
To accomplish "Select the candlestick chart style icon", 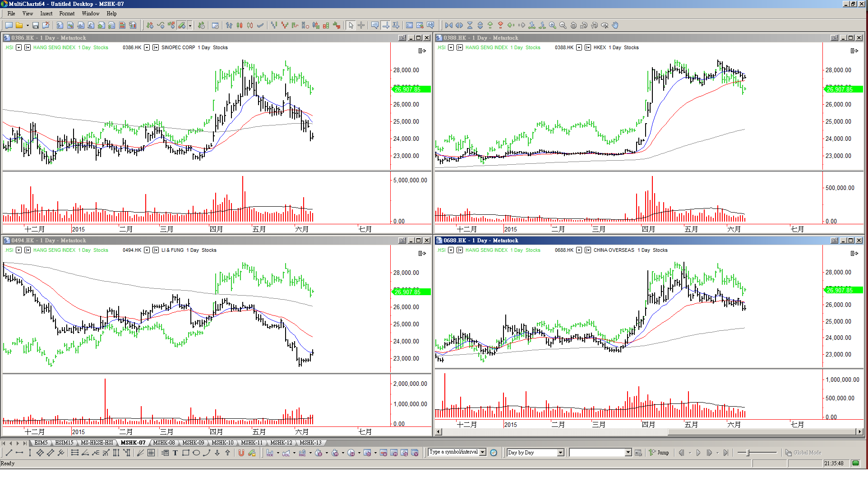I will 240,26.
